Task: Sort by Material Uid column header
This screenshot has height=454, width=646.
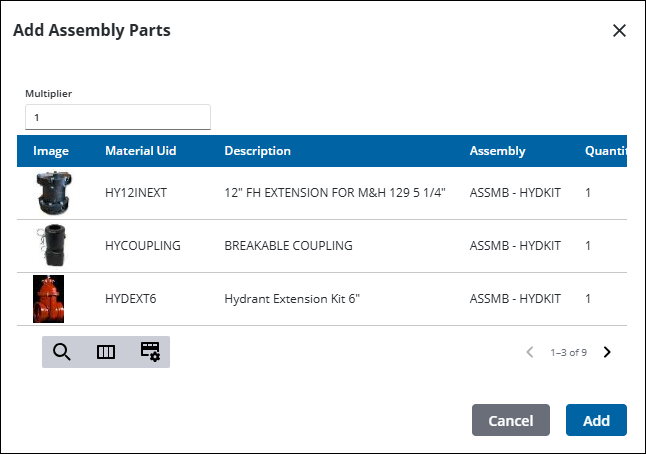Action: [141, 151]
